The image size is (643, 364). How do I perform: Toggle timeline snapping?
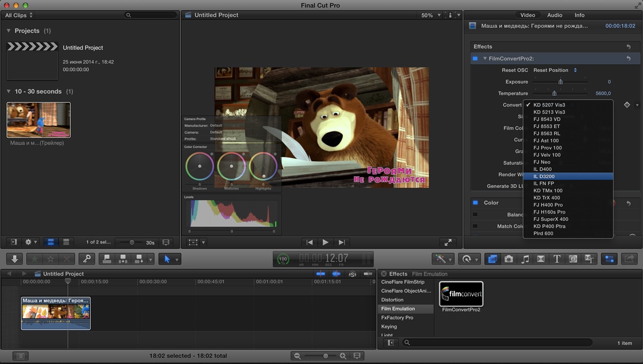tap(368, 274)
